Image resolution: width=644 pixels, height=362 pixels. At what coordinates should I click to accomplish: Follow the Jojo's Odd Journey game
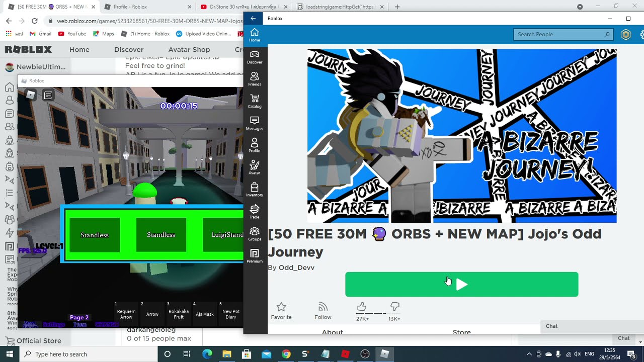[x=323, y=311]
